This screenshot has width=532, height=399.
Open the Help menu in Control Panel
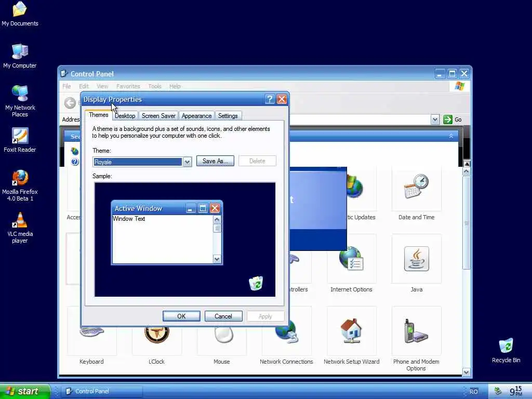click(x=175, y=86)
